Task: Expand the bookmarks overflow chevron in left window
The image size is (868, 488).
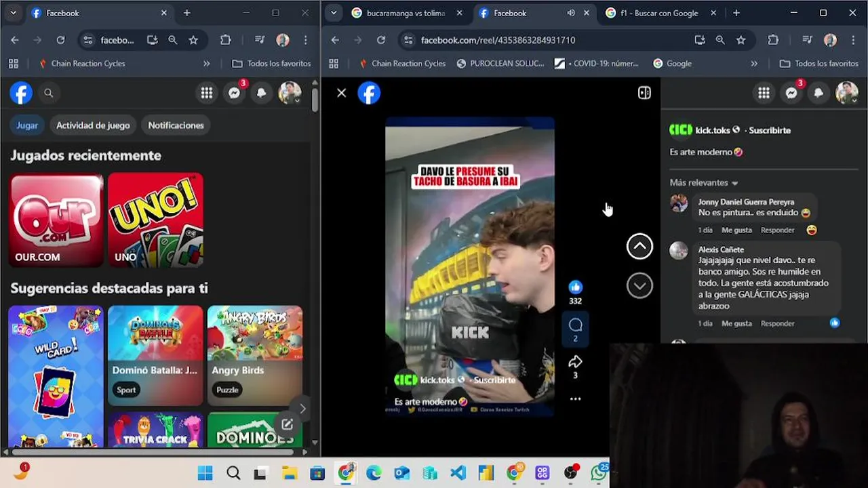Action: (207, 63)
